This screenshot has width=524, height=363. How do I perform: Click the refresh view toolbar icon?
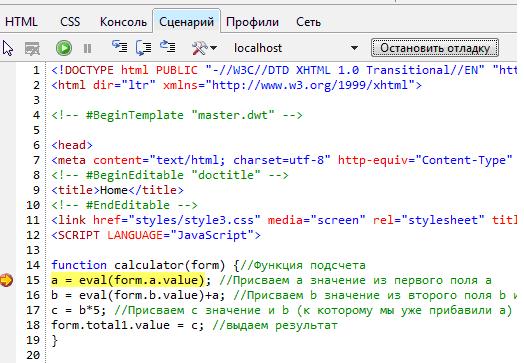[32, 48]
